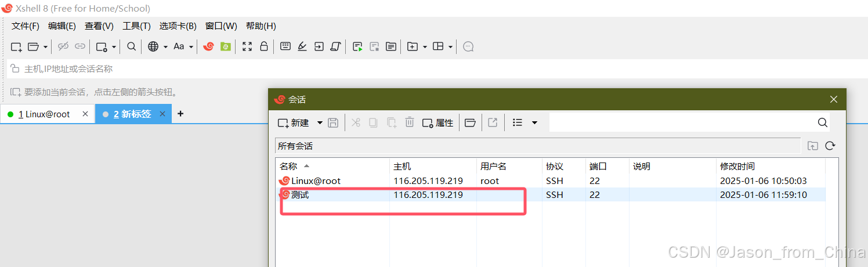Launch the red Xshell swirl toolbar icon
The width and height of the screenshot is (868, 267).
tap(208, 46)
